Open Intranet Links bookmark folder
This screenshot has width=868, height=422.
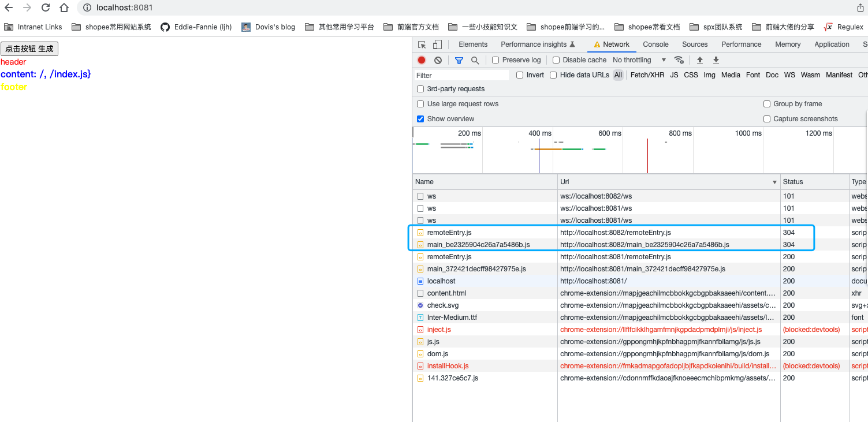pos(33,27)
